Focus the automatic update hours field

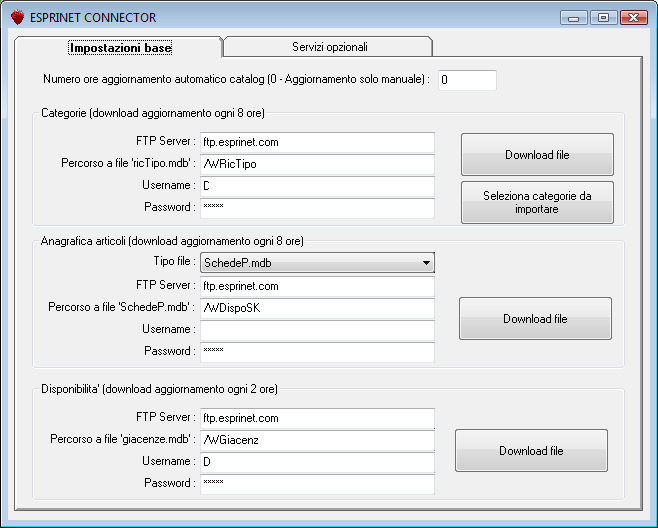tap(467, 80)
